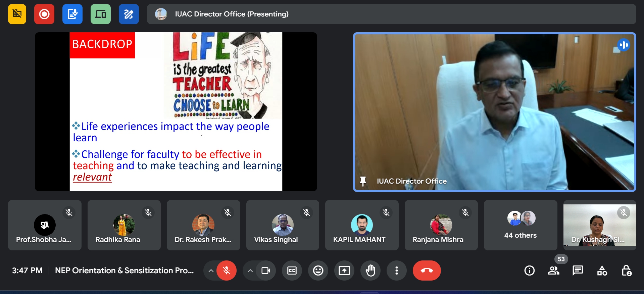Image resolution: width=644 pixels, height=294 pixels.
Task: Click the yellow no-video extension icon
Action: click(x=17, y=14)
